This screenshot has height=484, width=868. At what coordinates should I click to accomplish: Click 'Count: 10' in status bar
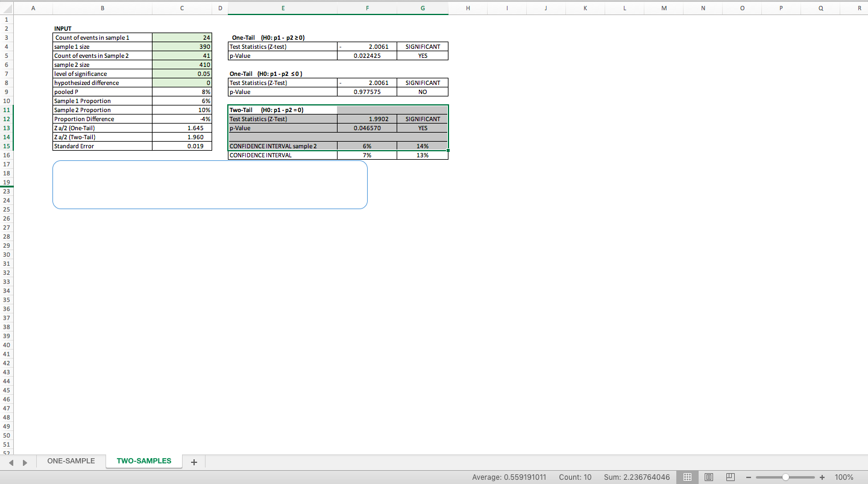575,477
